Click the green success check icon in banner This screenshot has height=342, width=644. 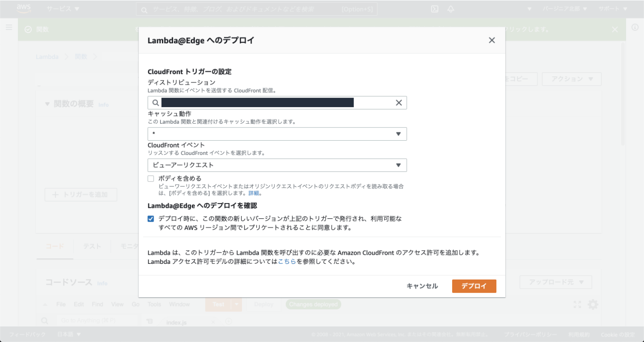(x=28, y=29)
